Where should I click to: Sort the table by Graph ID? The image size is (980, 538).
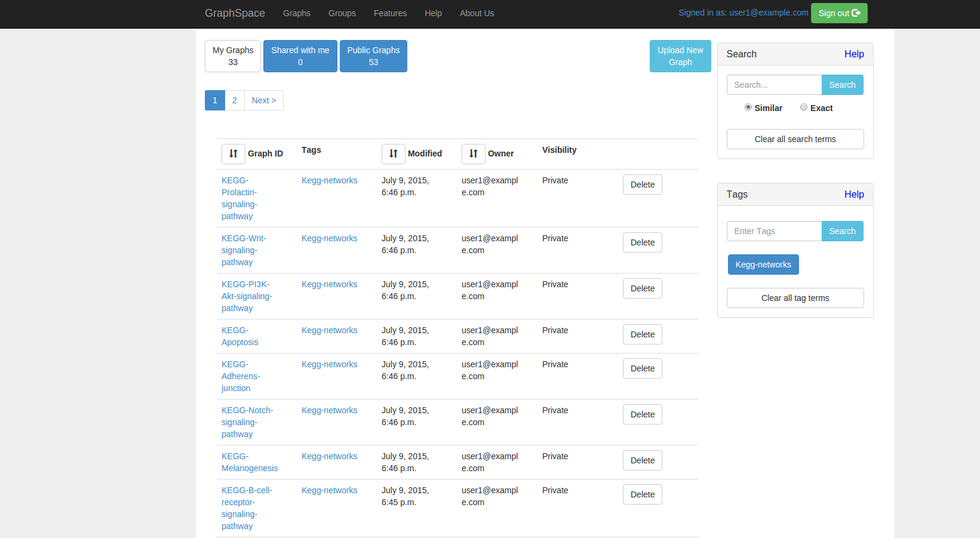tap(234, 153)
